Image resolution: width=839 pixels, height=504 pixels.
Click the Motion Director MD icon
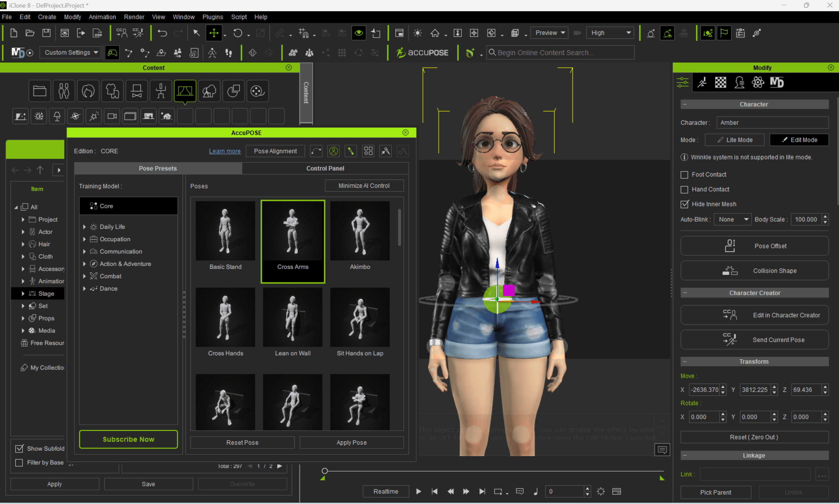(x=18, y=53)
